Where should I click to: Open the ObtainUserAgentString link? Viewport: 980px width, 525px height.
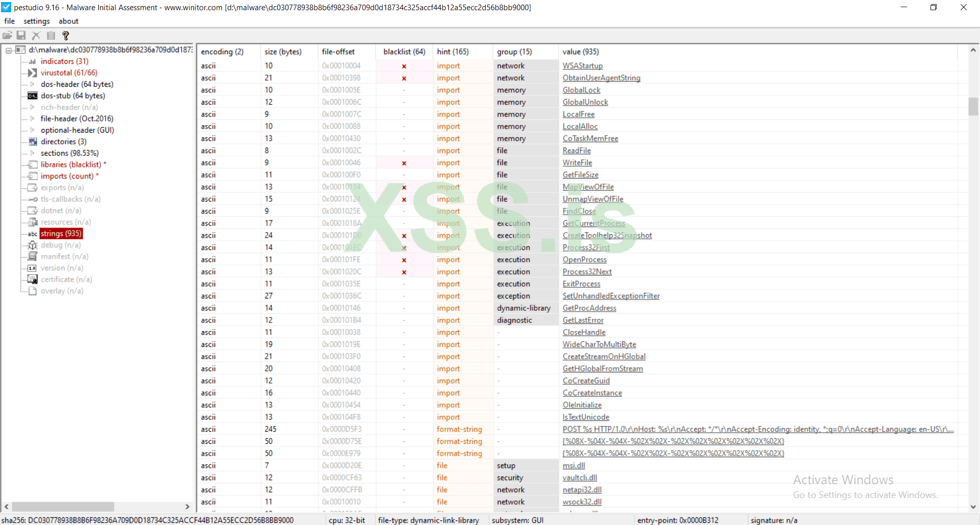[x=601, y=78]
